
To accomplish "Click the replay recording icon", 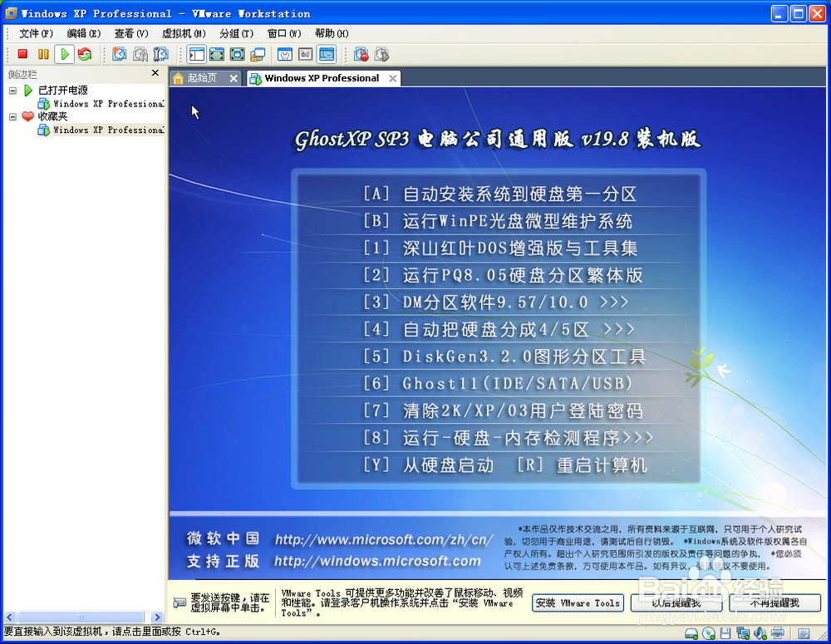I will pos(382,54).
